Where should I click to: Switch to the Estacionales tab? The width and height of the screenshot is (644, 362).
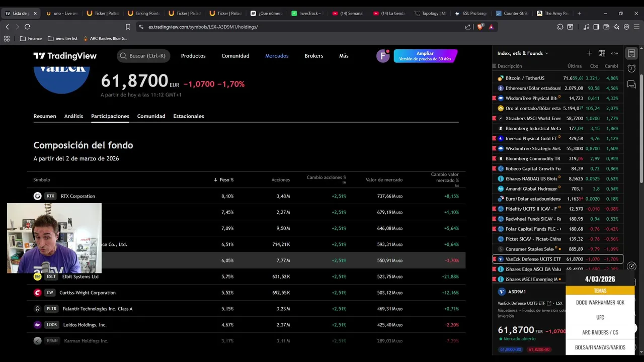189,116
